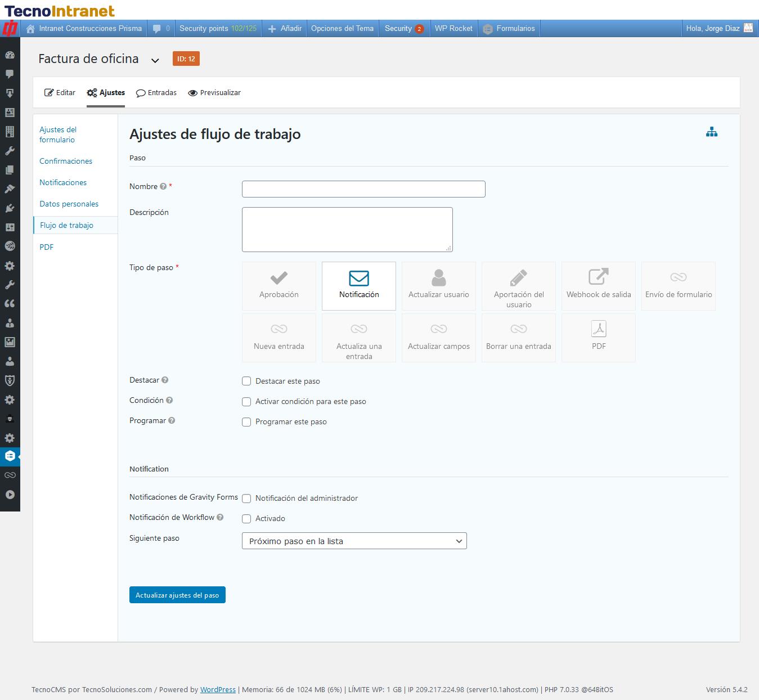Enable the Workflow notification Activado checkbox
Viewport: 759px width, 700px height.
coord(246,519)
